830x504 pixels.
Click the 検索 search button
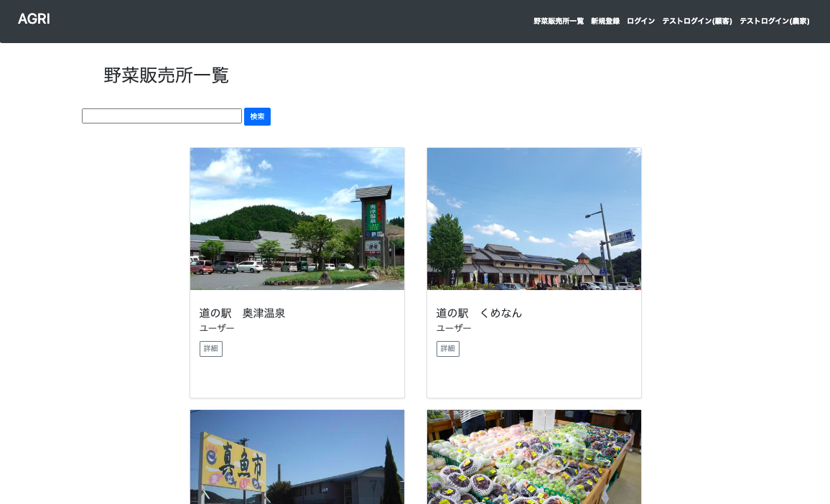coord(257,116)
